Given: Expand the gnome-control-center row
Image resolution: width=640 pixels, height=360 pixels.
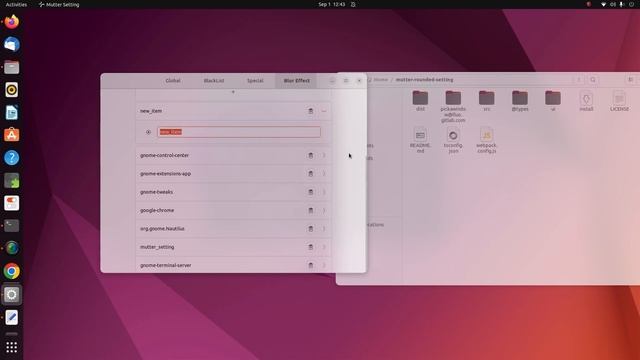Looking at the screenshot, I should click(324, 156).
